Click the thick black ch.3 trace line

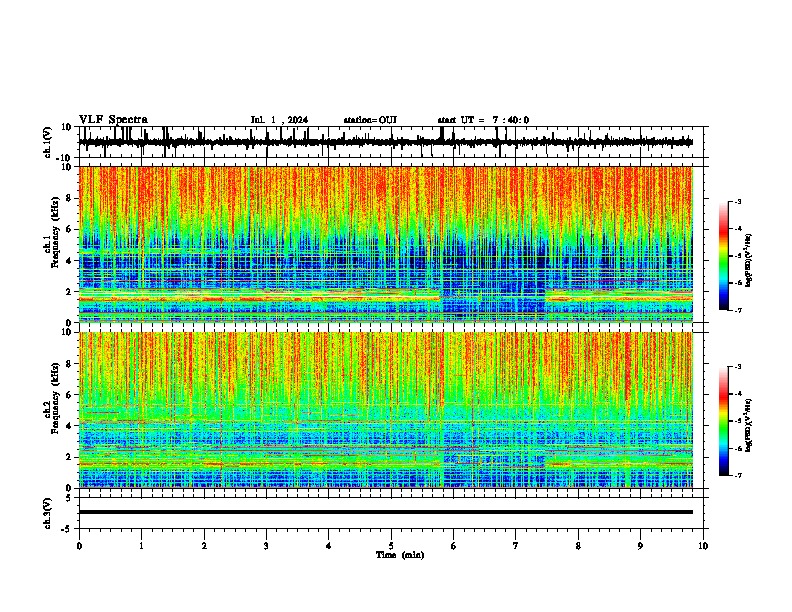386,512
